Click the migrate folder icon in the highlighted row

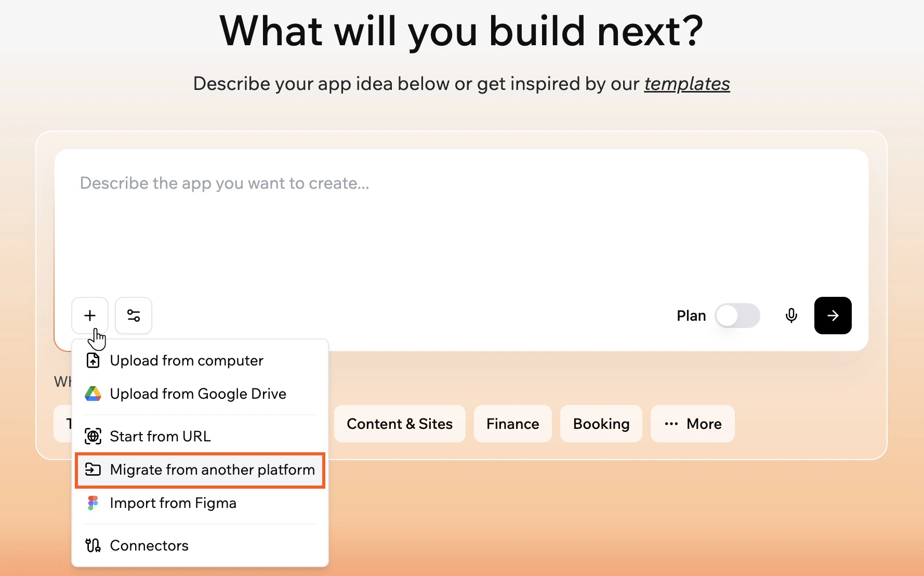point(93,469)
